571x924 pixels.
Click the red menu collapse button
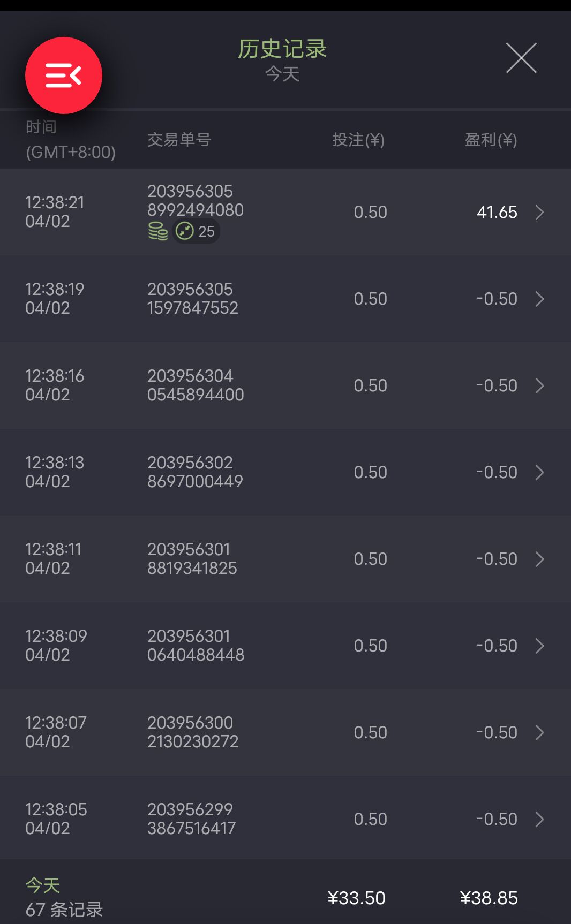click(x=64, y=75)
